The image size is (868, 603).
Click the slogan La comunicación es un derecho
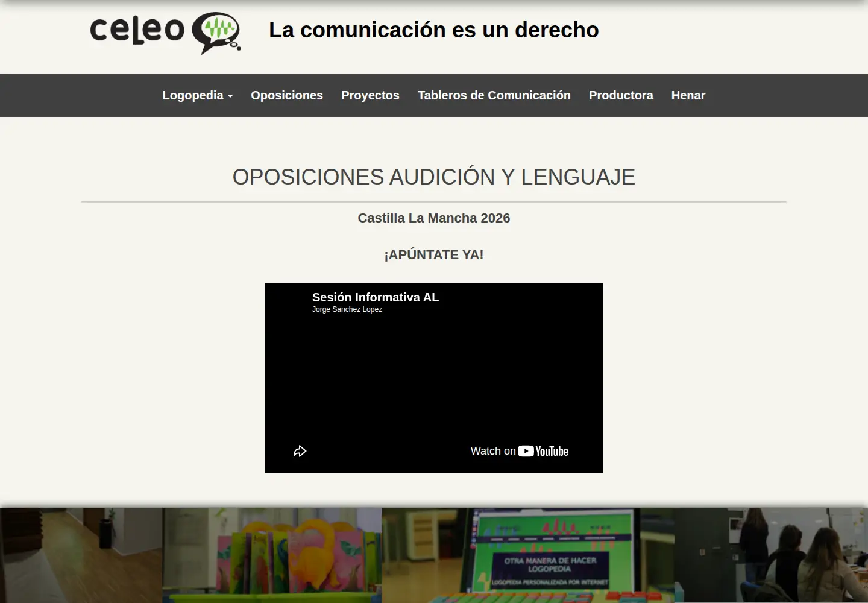(x=434, y=30)
